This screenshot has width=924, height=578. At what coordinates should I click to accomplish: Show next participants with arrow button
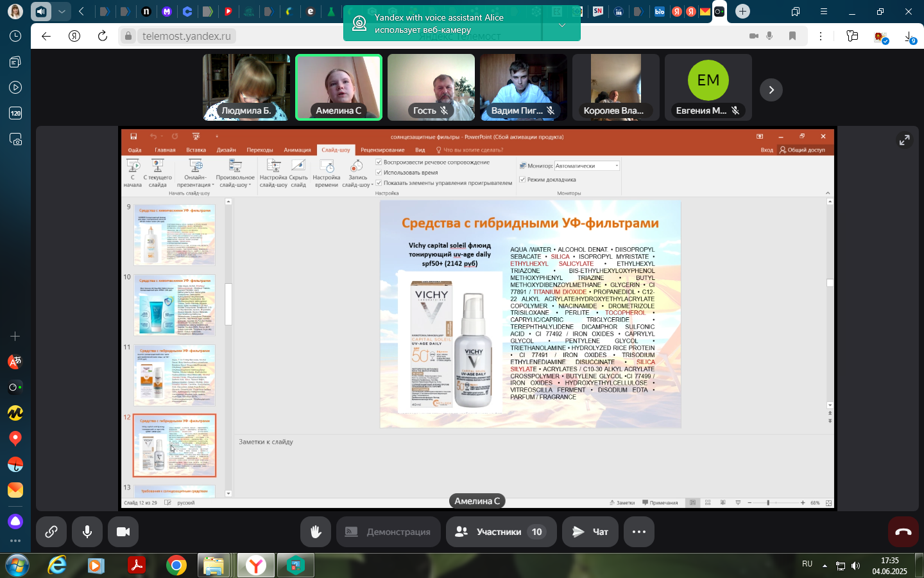771,90
